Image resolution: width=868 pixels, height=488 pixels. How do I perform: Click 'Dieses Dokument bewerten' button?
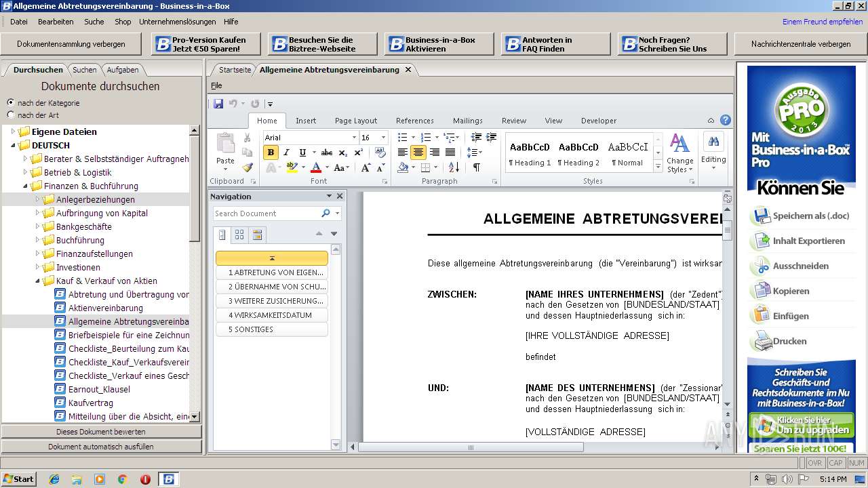coord(101,432)
